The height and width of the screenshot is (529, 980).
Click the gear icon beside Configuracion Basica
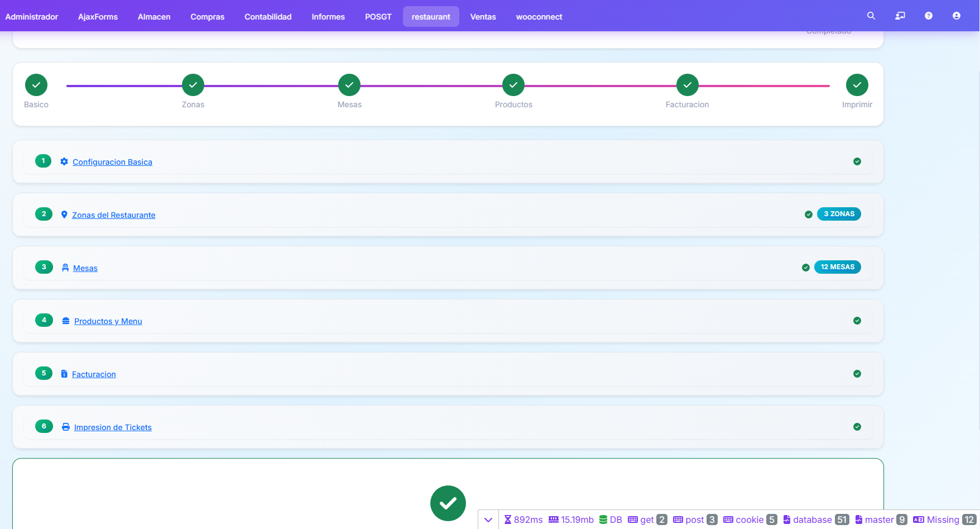(x=64, y=161)
